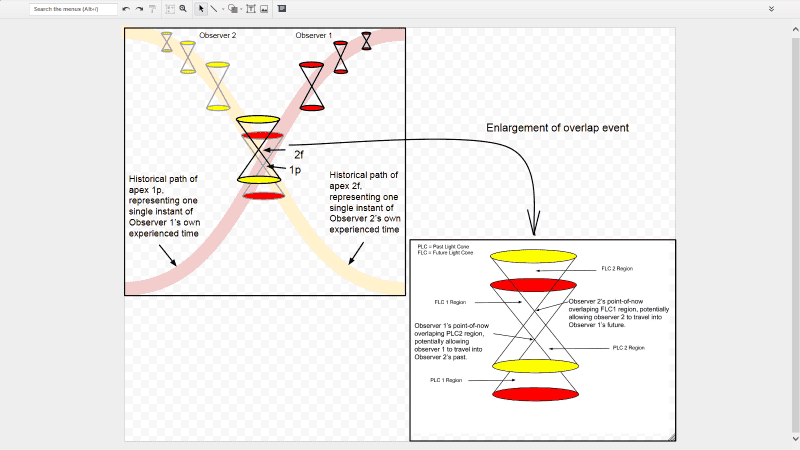Select the Zoom magnifier tool
Screen dimensions: 800x450
(183, 9)
